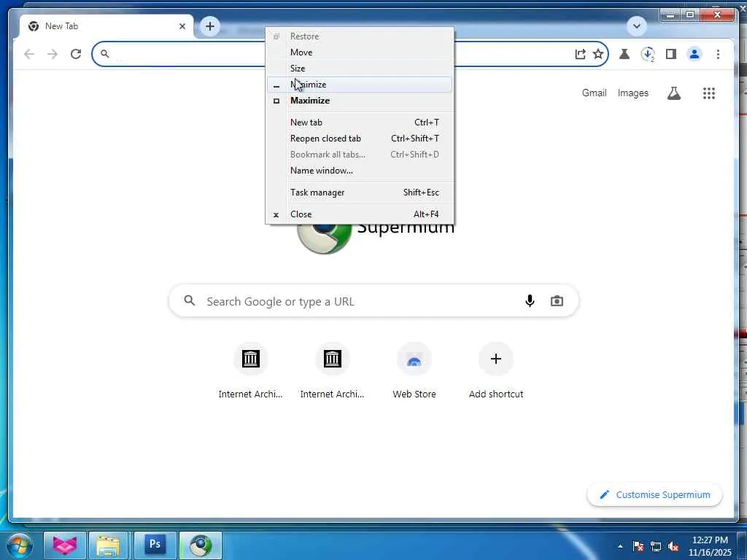747x560 pixels.
Task: Show hidden tray icons arrow
Action: pos(620,546)
